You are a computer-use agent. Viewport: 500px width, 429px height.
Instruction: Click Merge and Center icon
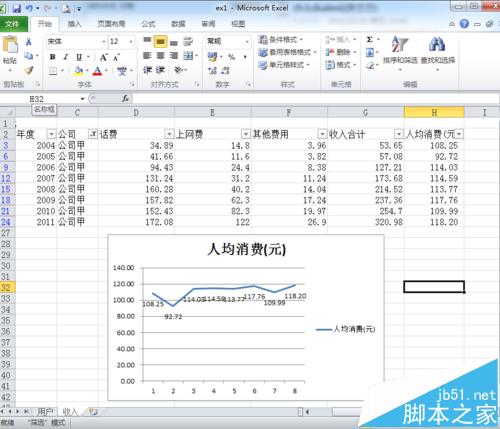(188, 56)
